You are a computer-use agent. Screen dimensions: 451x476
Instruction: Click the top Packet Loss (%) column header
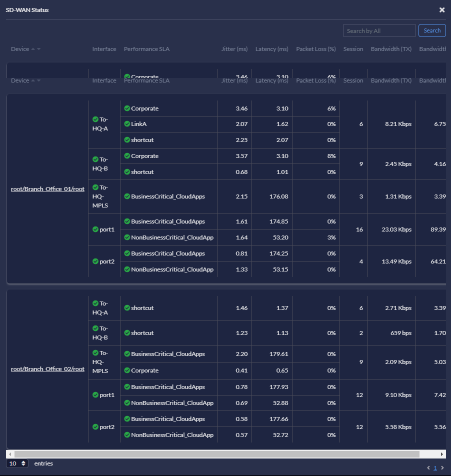coord(315,49)
